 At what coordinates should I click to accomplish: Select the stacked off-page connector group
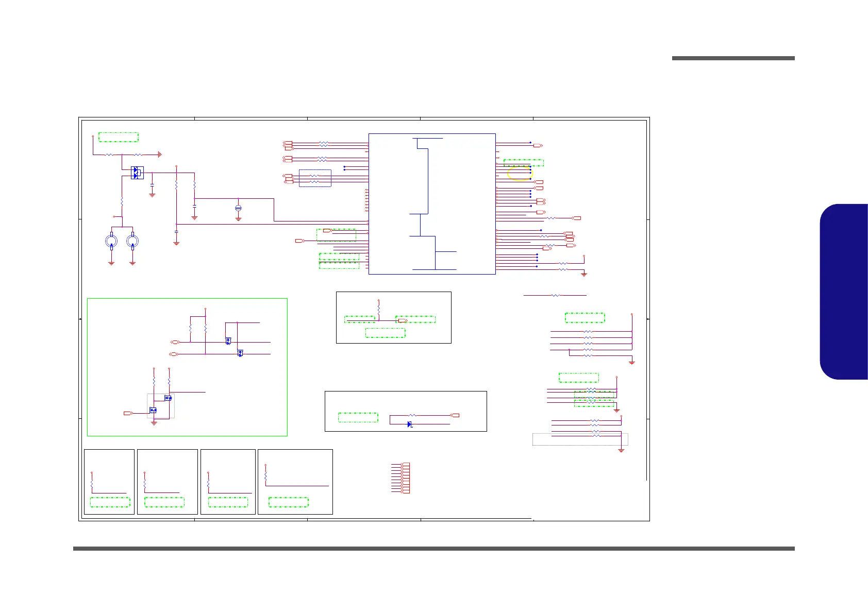click(406, 478)
